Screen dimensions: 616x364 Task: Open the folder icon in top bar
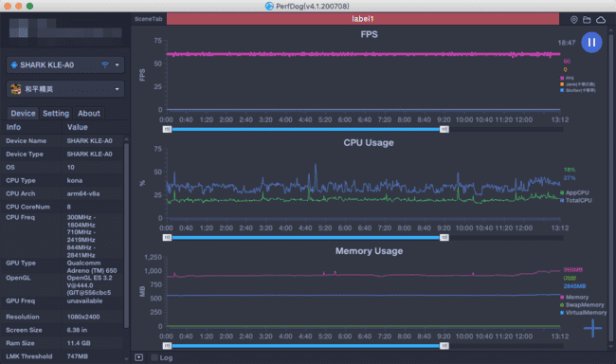point(587,20)
